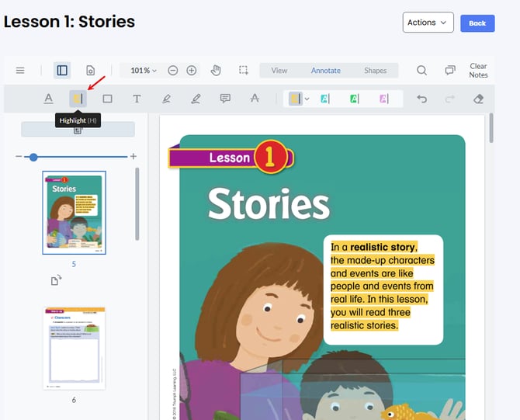
Task: Activate the Eraser tool
Action: pos(478,99)
